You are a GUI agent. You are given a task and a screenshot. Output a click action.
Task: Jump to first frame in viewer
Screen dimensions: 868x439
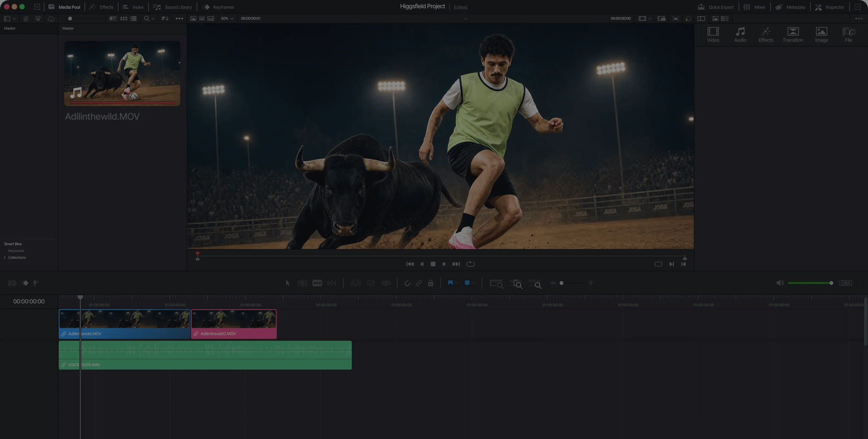point(410,264)
